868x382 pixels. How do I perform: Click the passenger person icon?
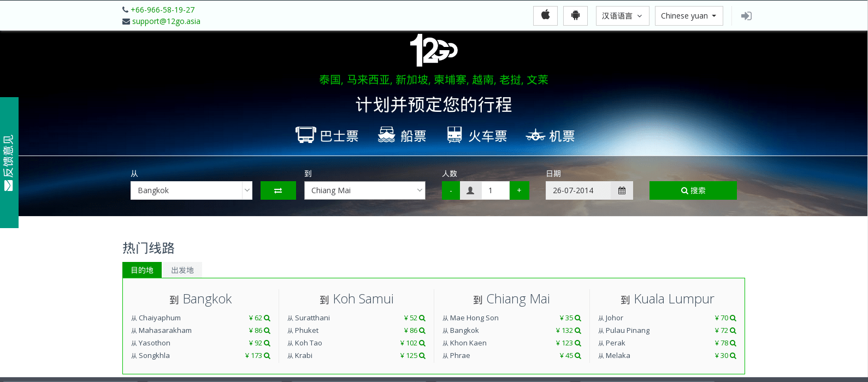[470, 190]
